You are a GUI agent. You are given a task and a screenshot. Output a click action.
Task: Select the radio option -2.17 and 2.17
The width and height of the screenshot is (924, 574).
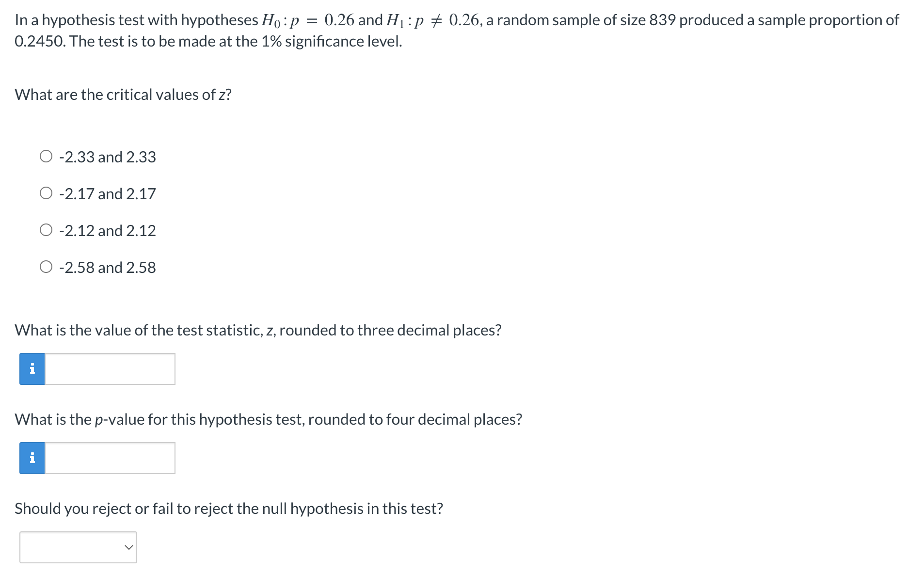(47, 192)
